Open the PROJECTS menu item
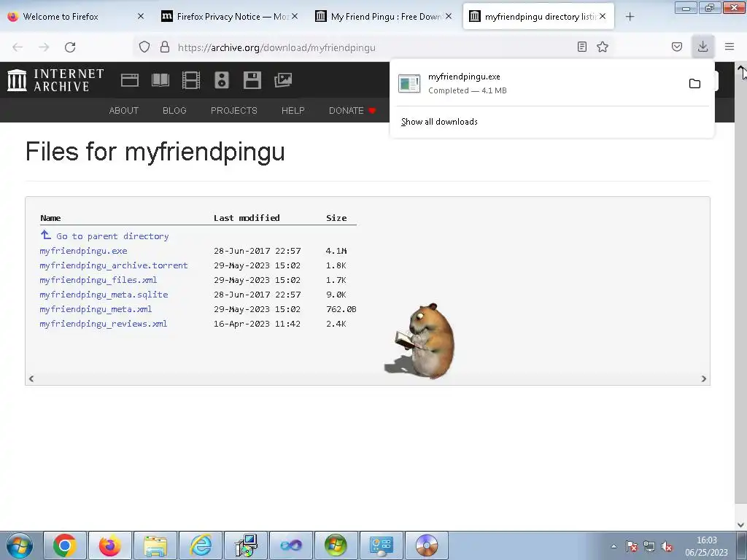Screen dimensions: 747x560 tap(234, 111)
